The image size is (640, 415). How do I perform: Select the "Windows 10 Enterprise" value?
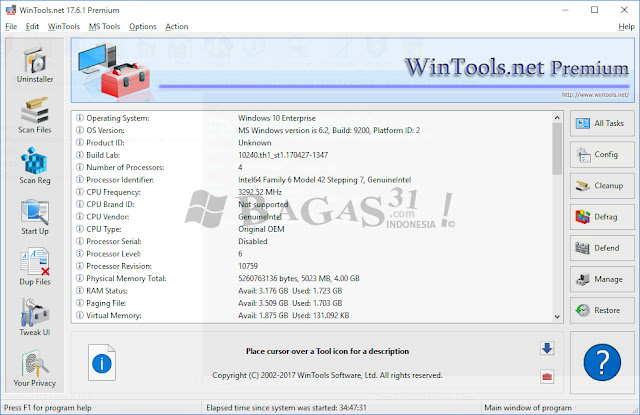pos(277,118)
